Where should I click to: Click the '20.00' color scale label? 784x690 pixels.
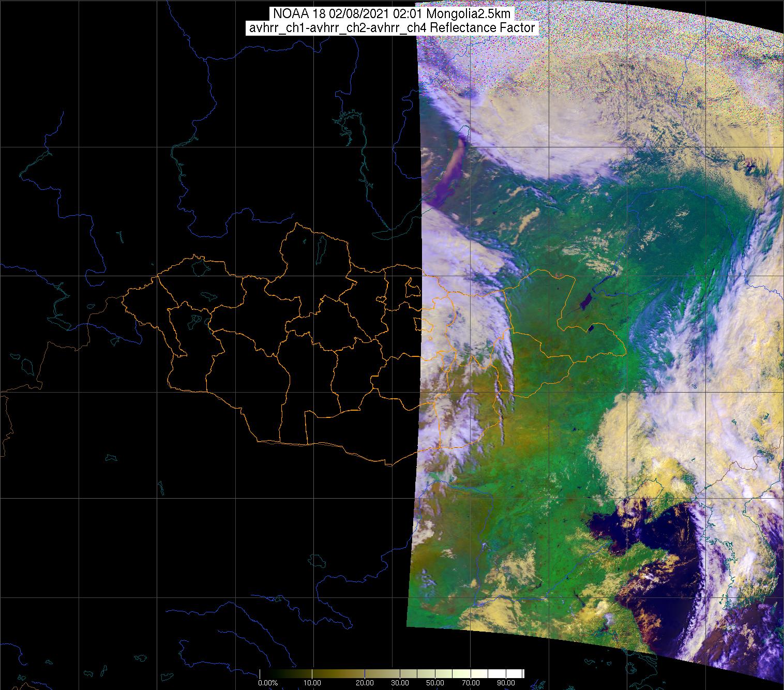click(365, 684)
